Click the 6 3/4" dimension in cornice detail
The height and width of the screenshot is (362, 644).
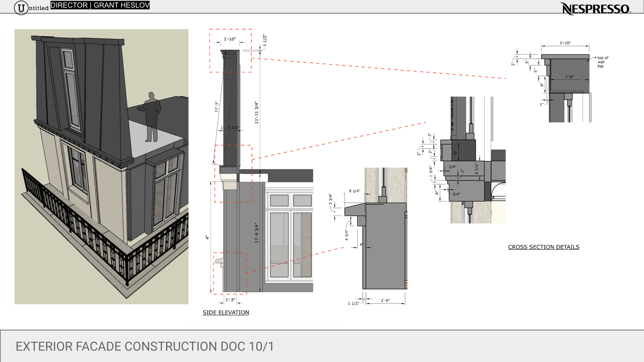pyautogui.click(x=476, y=169)
